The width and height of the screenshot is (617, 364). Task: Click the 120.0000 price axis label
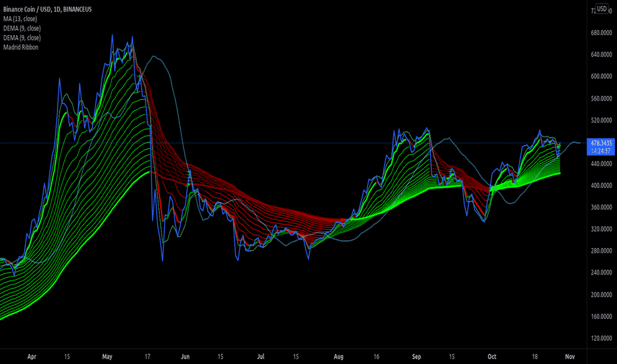(x=601, y=338)
